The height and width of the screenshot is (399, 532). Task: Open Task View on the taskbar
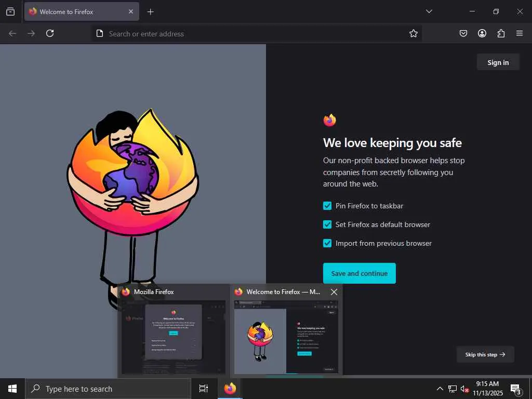(204, 389)
